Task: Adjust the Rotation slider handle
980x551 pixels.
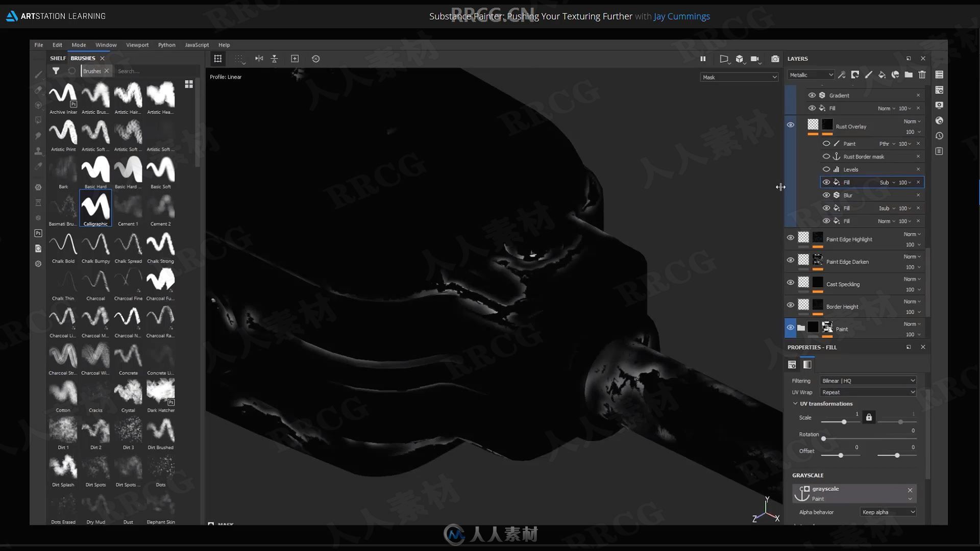Action: [x=823, y=438]
